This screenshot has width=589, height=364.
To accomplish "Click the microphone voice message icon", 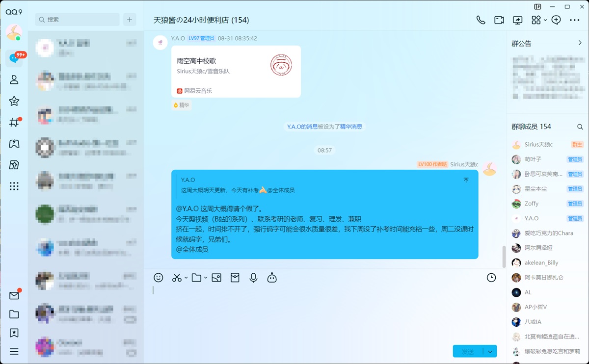I will tap(253, 278).
